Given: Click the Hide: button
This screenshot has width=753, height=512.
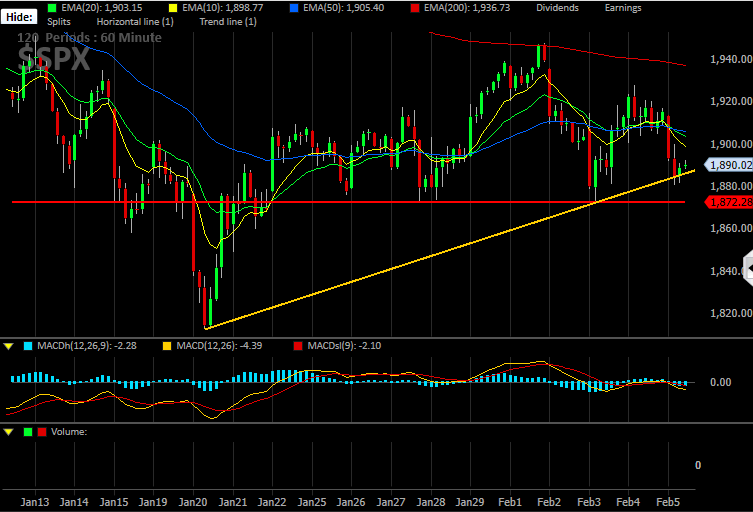Looking at the screenshot, I should pyautogui.click(x=19, y=17).
